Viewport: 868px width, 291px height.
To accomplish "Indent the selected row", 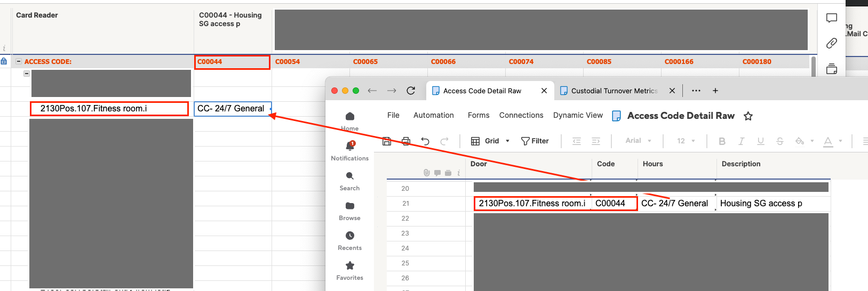I will (596, 141).
